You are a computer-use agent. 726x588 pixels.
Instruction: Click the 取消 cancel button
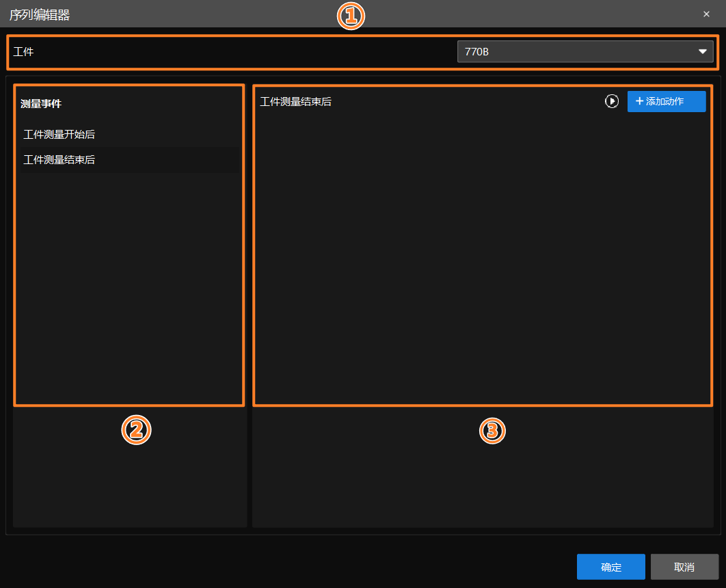point(684,566)
